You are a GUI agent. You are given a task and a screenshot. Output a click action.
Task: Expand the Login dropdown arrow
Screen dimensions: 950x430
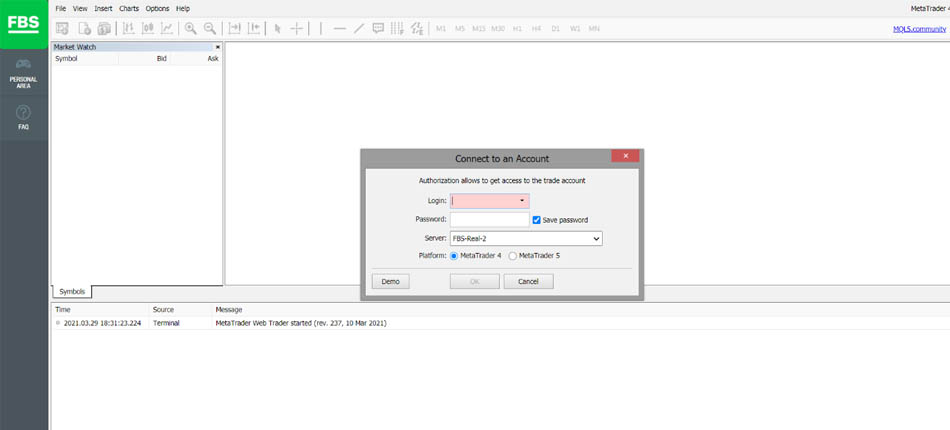click(x=522, y=200)
